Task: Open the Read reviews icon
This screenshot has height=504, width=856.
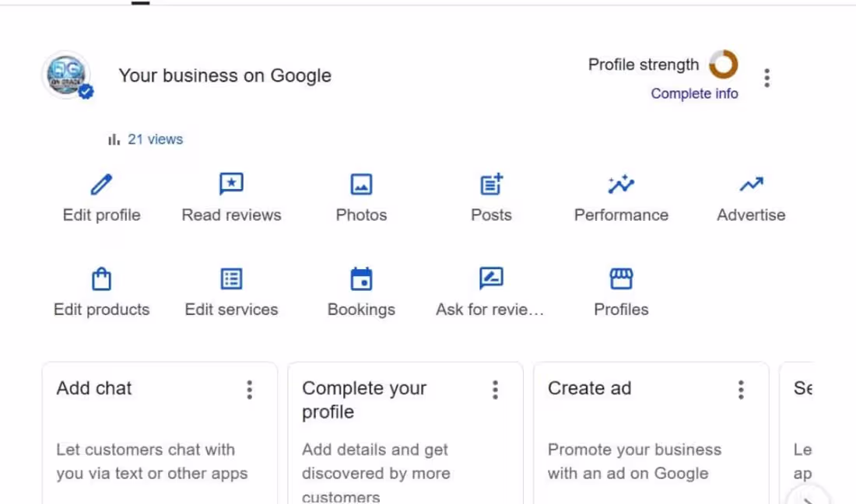Action: [x=231, y=184]
